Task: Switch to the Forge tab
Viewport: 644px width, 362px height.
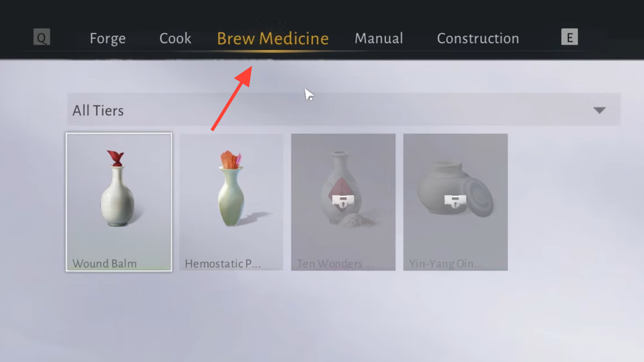Action: point(108,38)
